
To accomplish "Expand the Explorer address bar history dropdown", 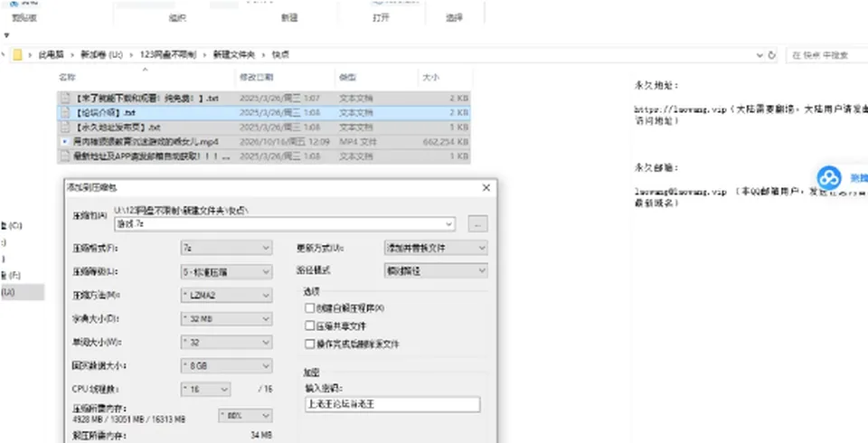I will pos(759,55).
